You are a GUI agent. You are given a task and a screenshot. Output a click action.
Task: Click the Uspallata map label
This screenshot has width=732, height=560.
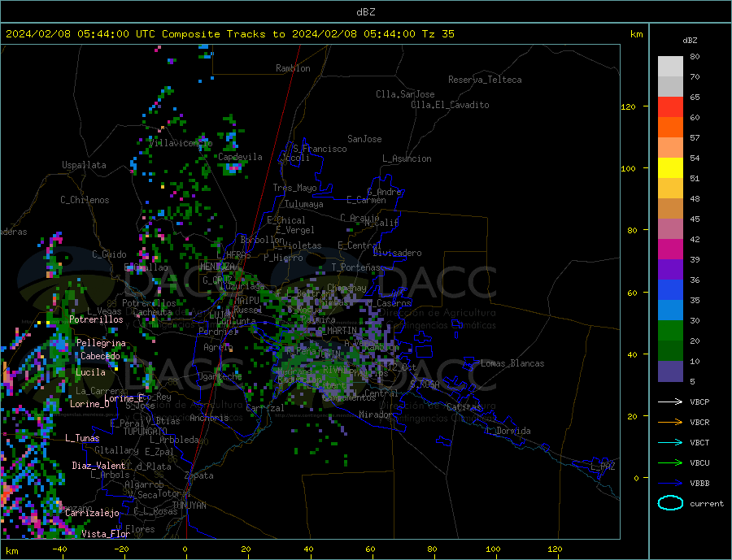click(84, 165)
